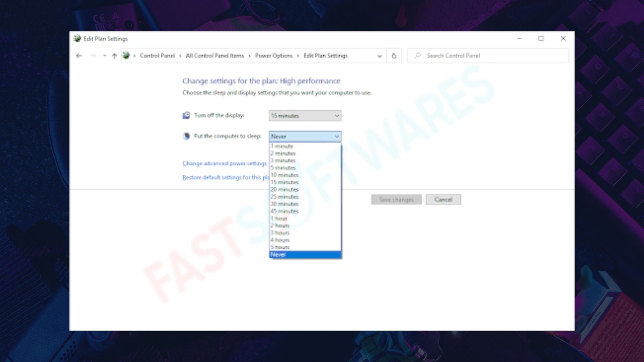The image size is (644, 362).
Task: Go to the Power Options breadcrumb
Action: [274, 56]
